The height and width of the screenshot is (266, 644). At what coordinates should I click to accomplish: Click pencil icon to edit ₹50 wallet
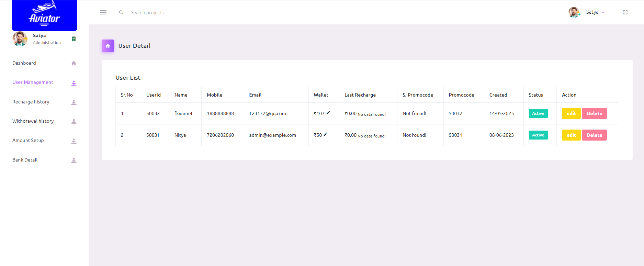click(326, 134)
